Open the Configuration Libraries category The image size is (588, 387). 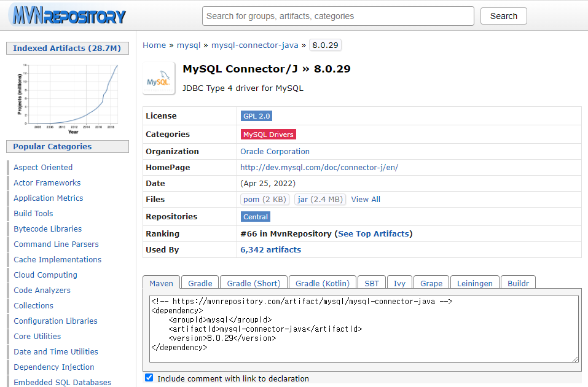click(55, 321)
